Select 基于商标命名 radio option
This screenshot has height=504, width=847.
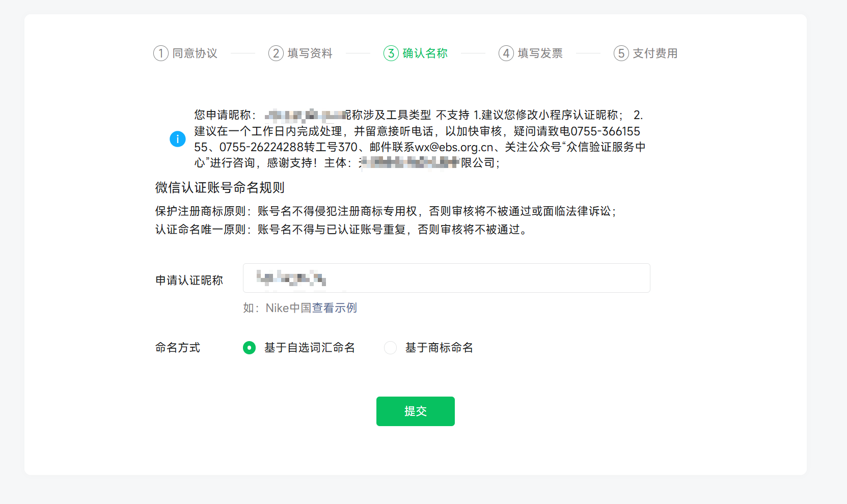(x=390, y=348)
